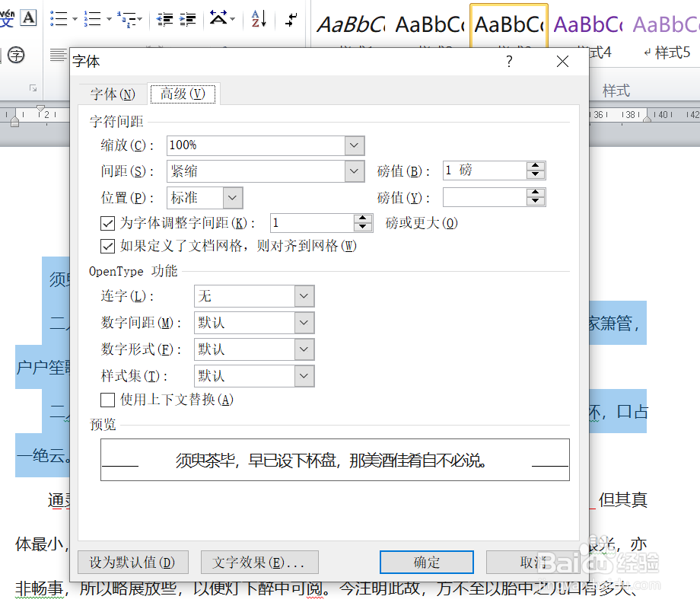700x609 pixels.
Task: Open the 间距 紧缩 dropdown
Action: tap(352, 171)
